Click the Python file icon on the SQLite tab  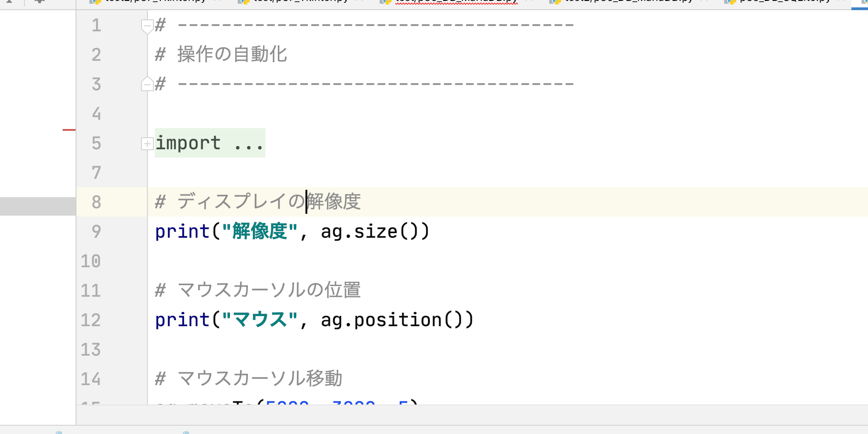[x=730, y=2]
